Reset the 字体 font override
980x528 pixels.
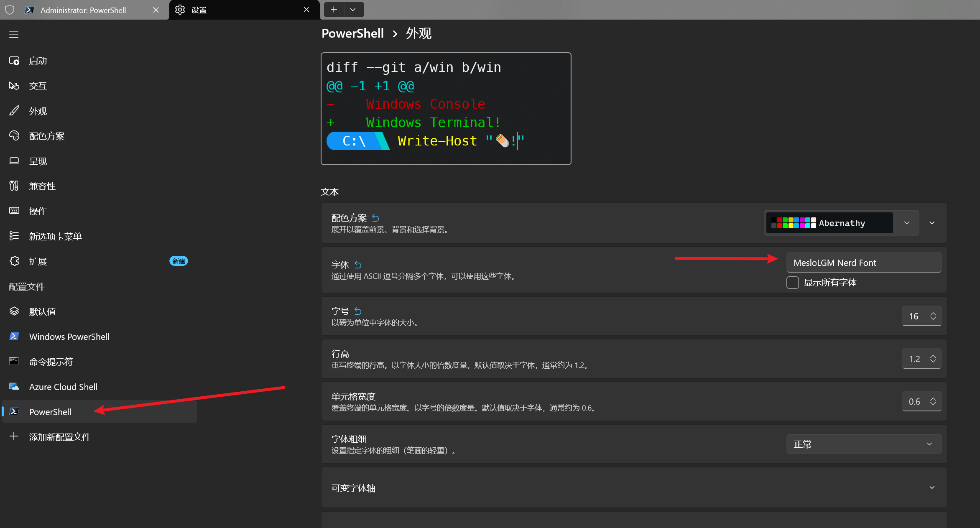(358, 265)
